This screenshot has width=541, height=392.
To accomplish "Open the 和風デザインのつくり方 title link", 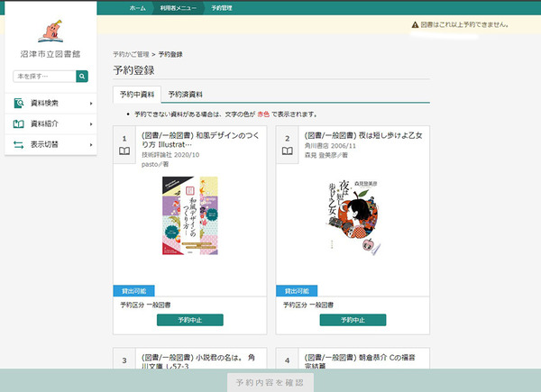I will (x=200, y=140).
